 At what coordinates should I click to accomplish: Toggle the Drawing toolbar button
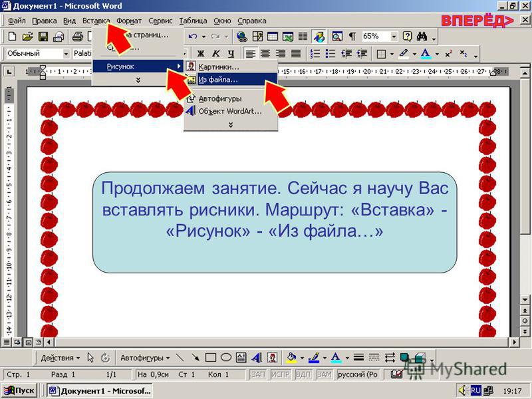tap(319, 37)
